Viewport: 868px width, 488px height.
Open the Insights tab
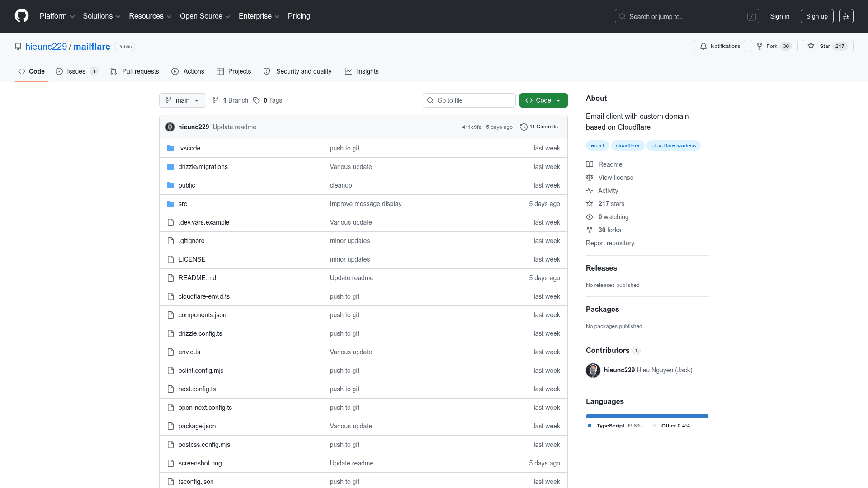coord(362,71)
